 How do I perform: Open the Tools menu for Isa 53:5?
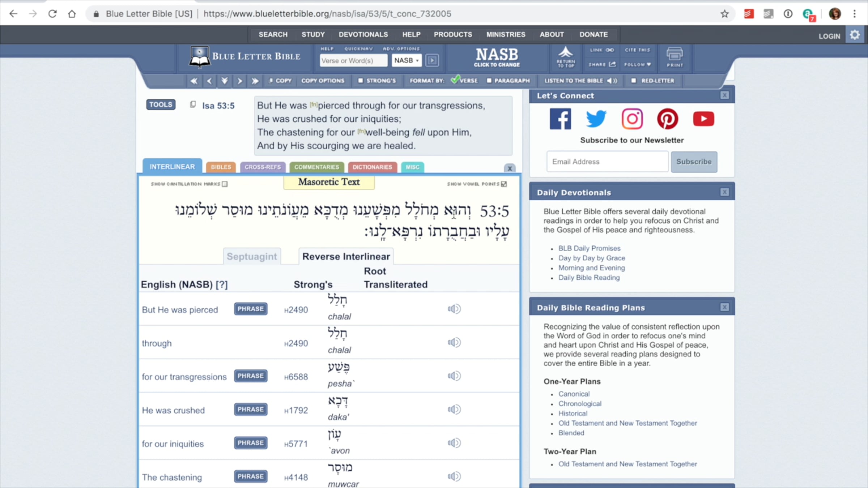click(x=161, y=104)
